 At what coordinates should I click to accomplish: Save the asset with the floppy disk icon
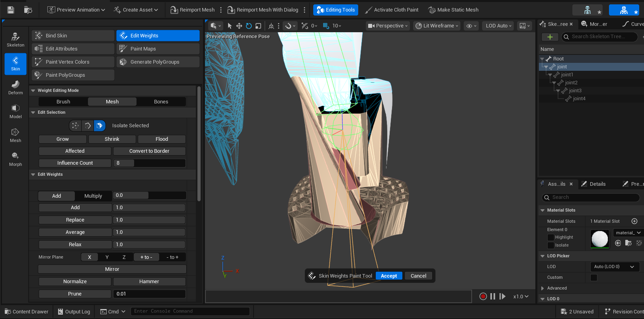click(11, 10)
